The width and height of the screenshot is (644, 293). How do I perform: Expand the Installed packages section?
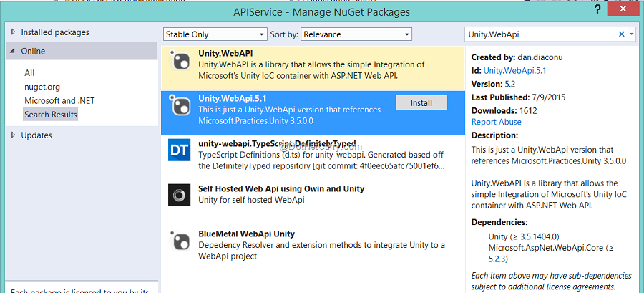click(13, 32)
